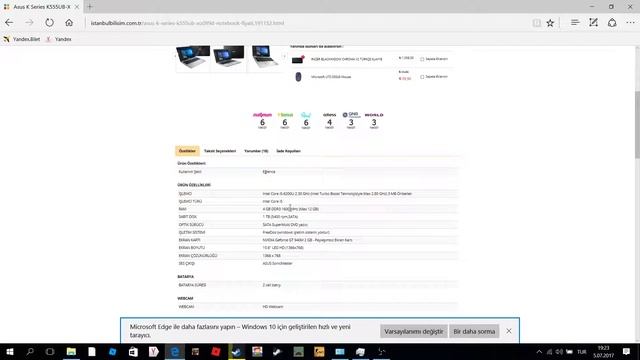
Task: Select the Intel Core i5-6200U processor value
Action: pyautogui.click(x=337, y=194)
